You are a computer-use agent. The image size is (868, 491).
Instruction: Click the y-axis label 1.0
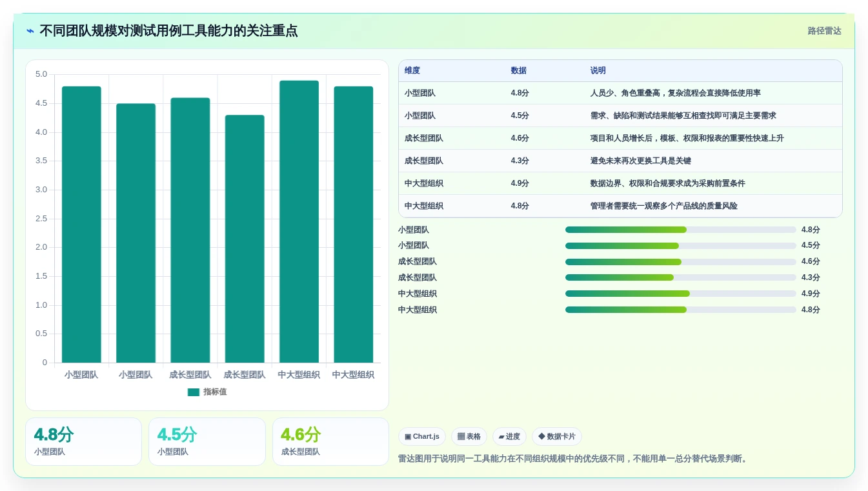click(41, 305)
